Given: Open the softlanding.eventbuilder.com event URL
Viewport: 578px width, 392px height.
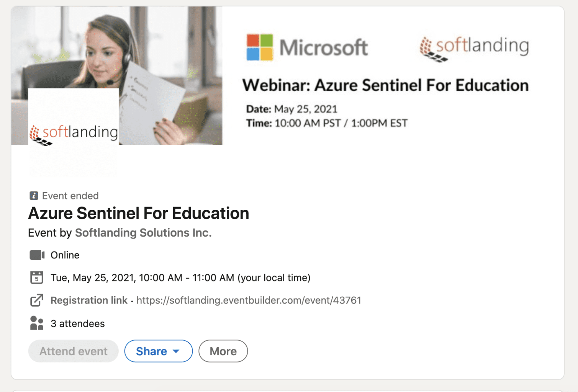Looking at the screenshot, I should click(249, 300).
